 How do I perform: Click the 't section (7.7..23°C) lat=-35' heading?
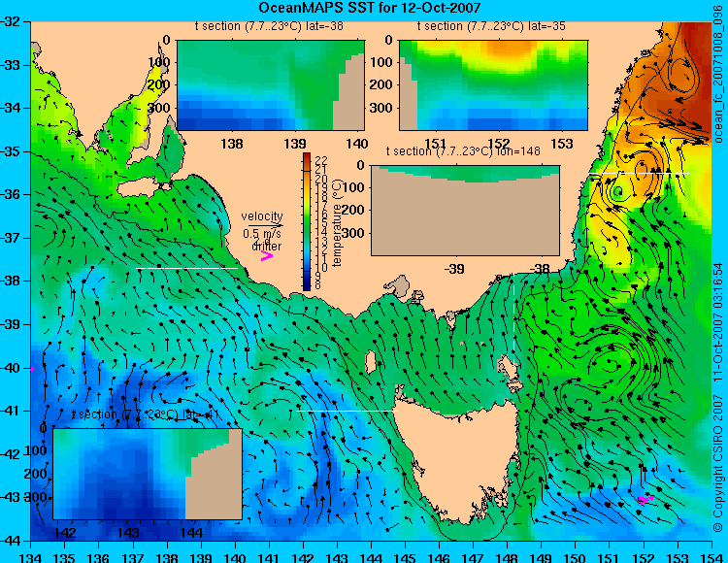coord(491,26)
